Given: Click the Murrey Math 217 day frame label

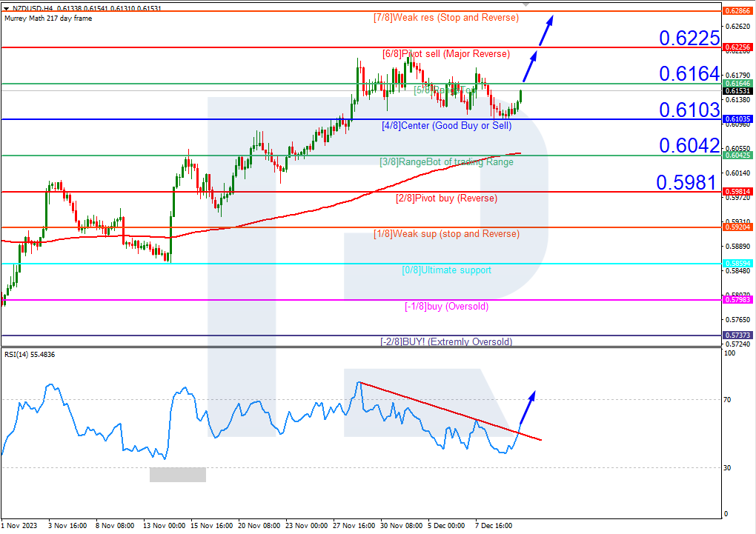Looking at the screenshot, I should point(48,18).
